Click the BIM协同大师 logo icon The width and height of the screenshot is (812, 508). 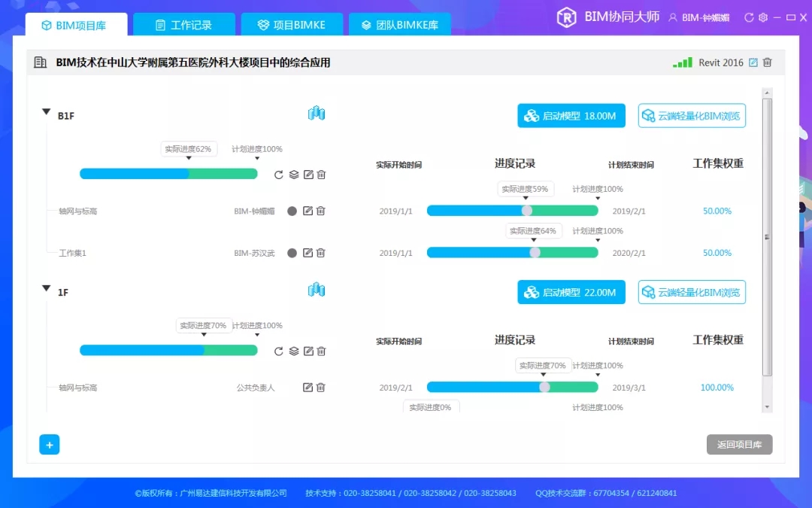[x=567, y=17]
